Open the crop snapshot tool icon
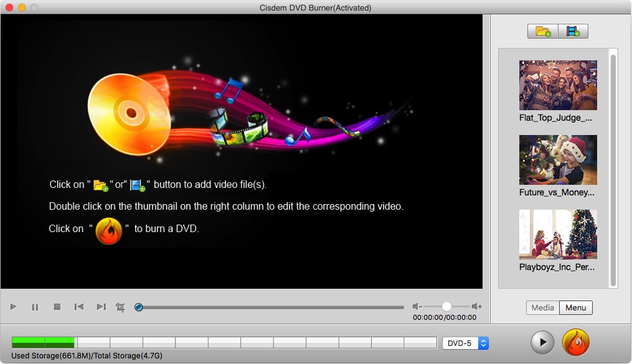Image resolution: width=632 pixels, height=364 pixels. pyautogui.click(x=120, y=307)
